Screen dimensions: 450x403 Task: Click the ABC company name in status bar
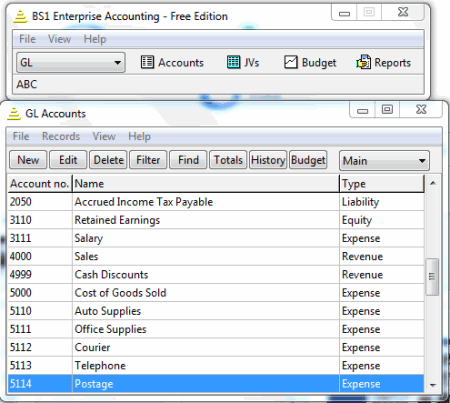pyautogui.click(x=27, y=84)
